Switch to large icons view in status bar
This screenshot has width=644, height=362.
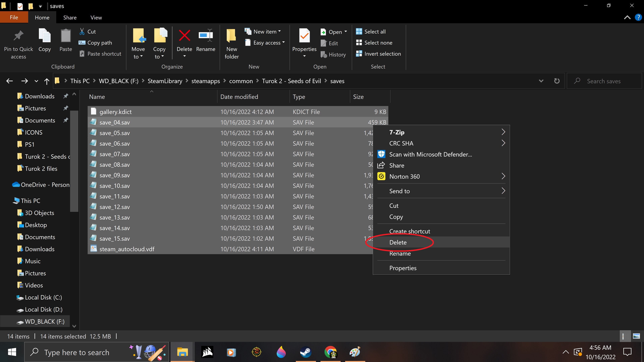pos(636,336)
